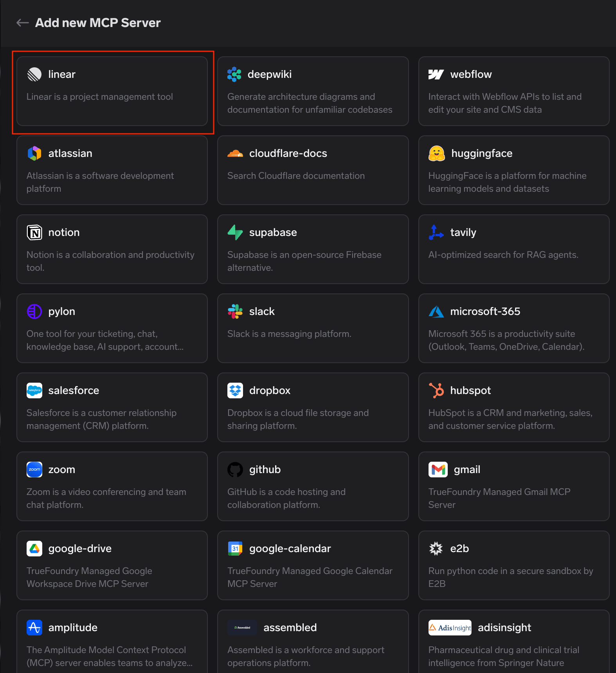Click 'TrueFoundry Managed Gmail MCP Server' description
Viewport: 616px width, 673px height.
[x=499, y=498]
